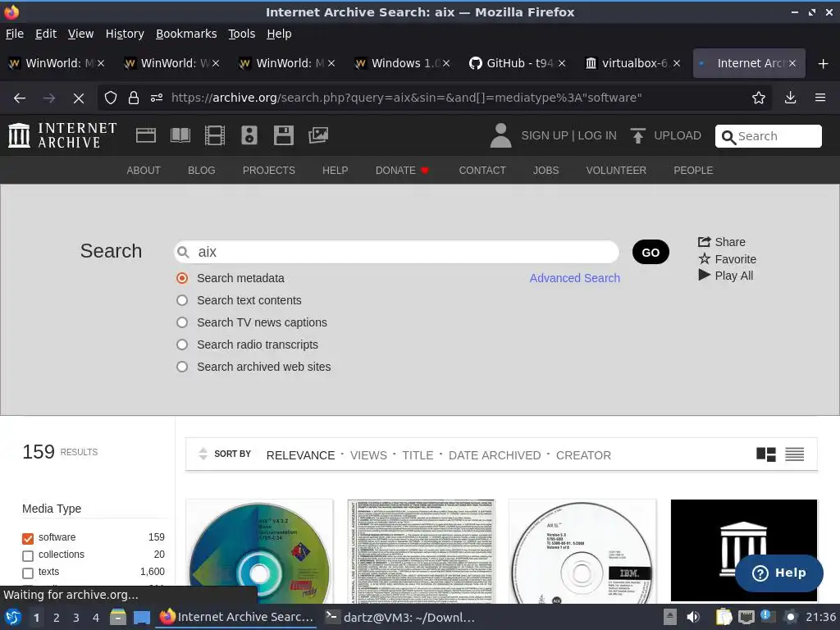This screenshot has height=630, width=840.
Task: Focus the header Search box
Action: pos(768,136)
